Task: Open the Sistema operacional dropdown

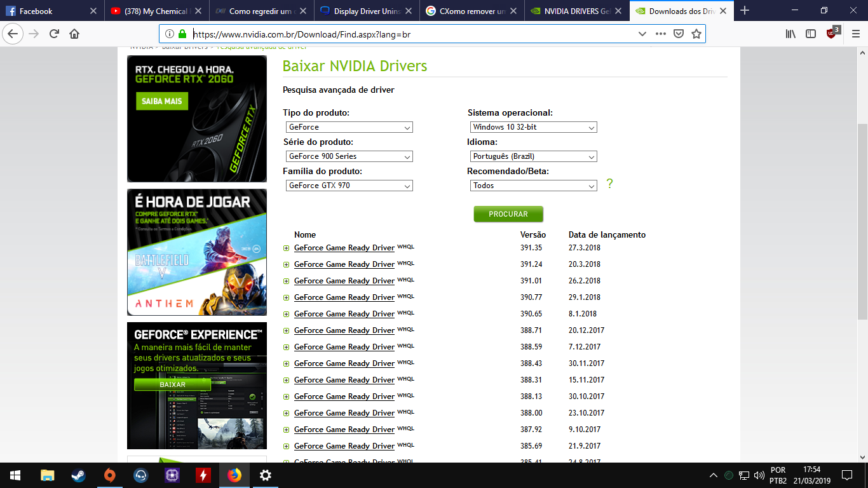Action: coord(533,127)
